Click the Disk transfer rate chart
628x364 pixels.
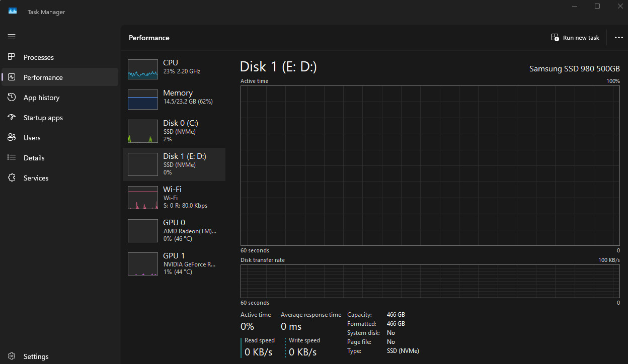[430, 281]
